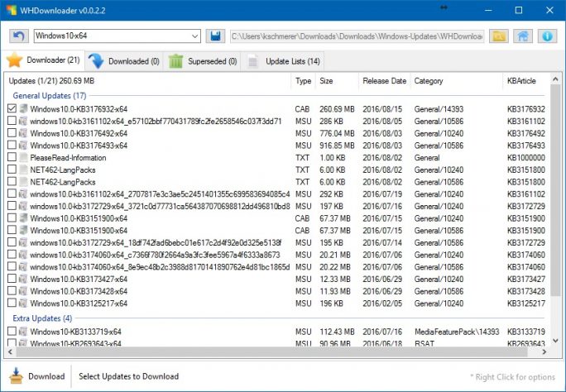
Task: Click the General/14393 category cell
Action: pos(439,109)
